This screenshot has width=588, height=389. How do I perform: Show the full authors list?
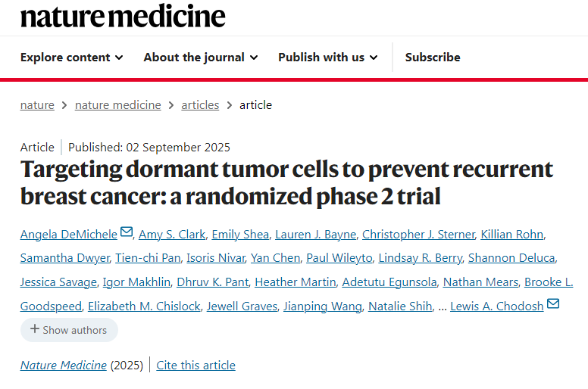69,330
